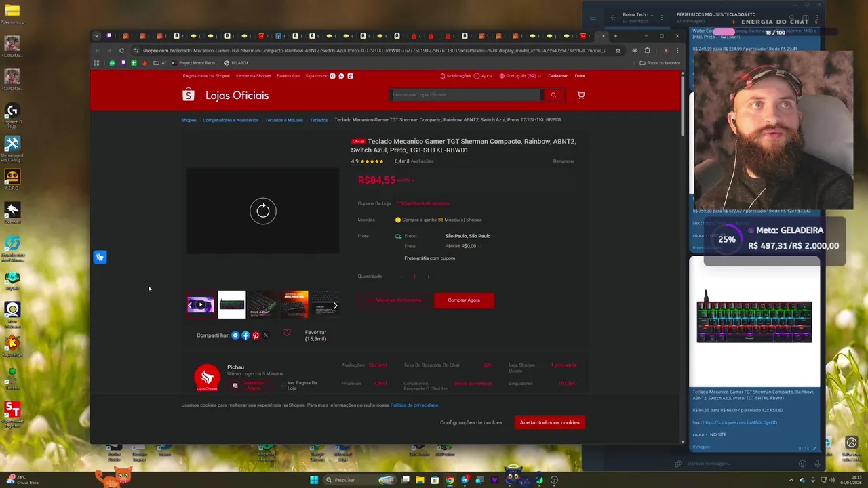Open Shopee Instagram icon in header

333,76
